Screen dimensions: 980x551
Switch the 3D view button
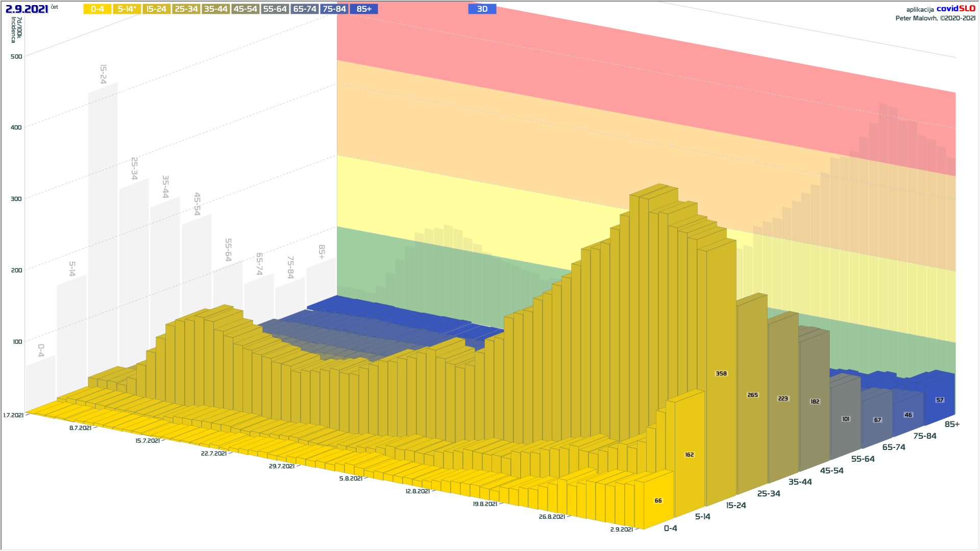coord(482,9)
